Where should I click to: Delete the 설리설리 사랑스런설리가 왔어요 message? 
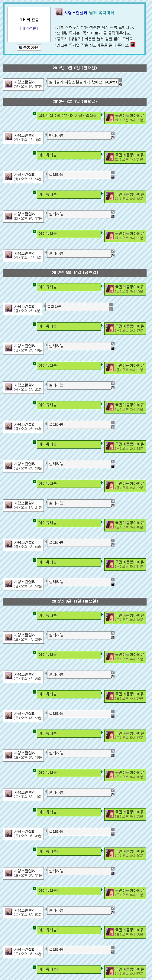tap(120, 80)
